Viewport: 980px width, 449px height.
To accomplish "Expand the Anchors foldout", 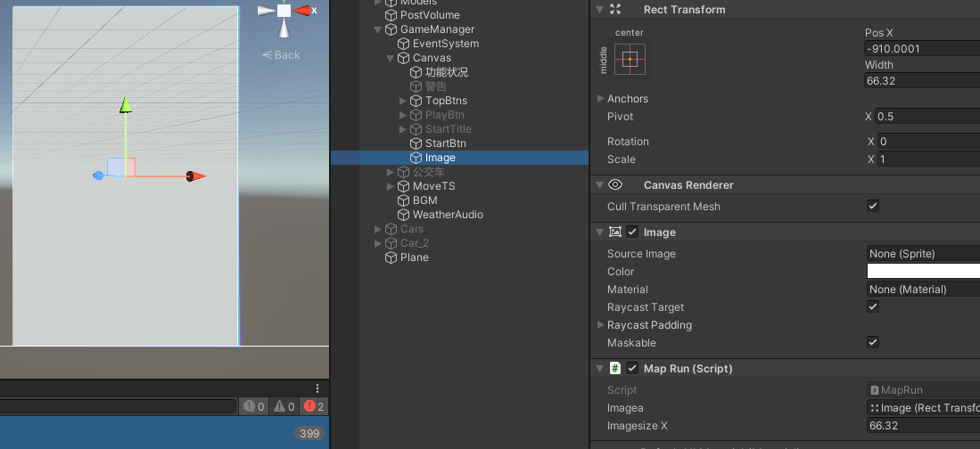I will click(601, 99).
